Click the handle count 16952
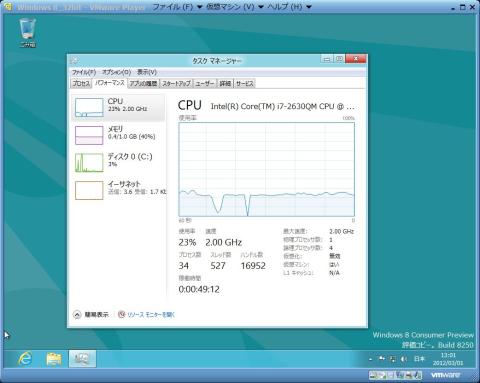Screen dimensions: 480x383 click(x=253, y=266)
